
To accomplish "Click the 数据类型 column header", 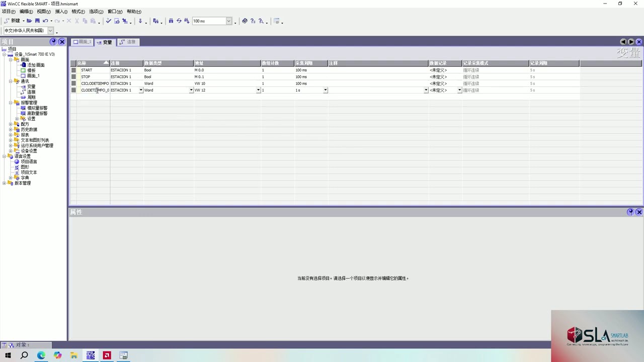I will click(x=169, y=63).
